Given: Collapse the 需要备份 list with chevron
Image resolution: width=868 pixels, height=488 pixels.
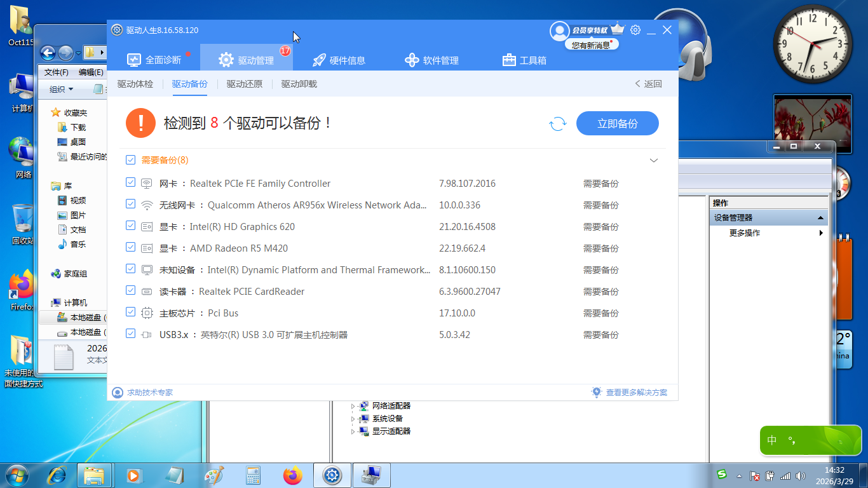Looking at the screenshot, I should coord(653,161).
